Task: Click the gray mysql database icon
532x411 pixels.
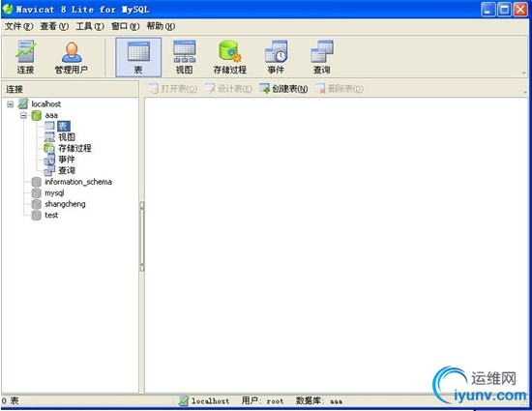Action: coord(37,193)
